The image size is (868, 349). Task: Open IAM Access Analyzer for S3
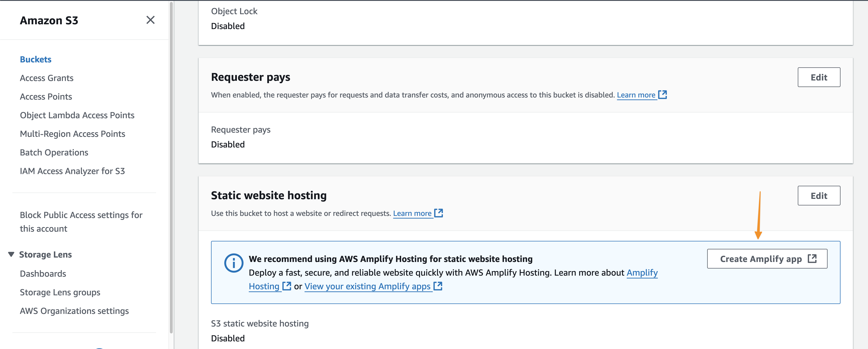pyautogui.click(x=72, y=171)
